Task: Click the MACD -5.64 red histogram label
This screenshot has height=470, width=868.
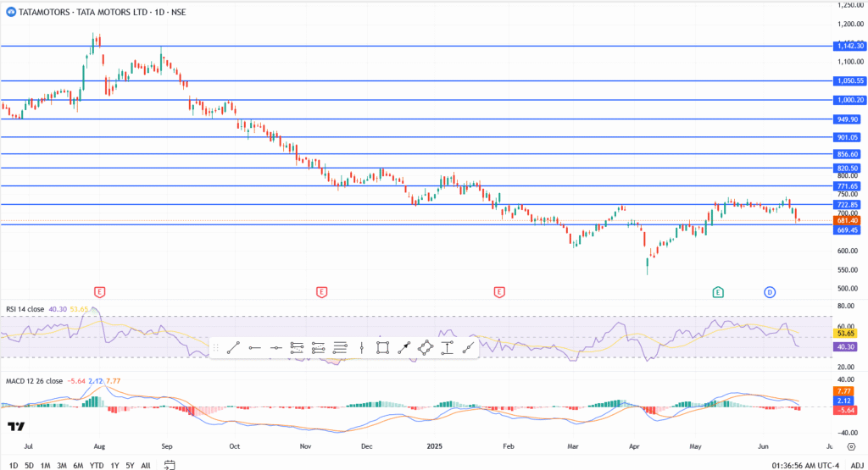Action: (845, 410)
